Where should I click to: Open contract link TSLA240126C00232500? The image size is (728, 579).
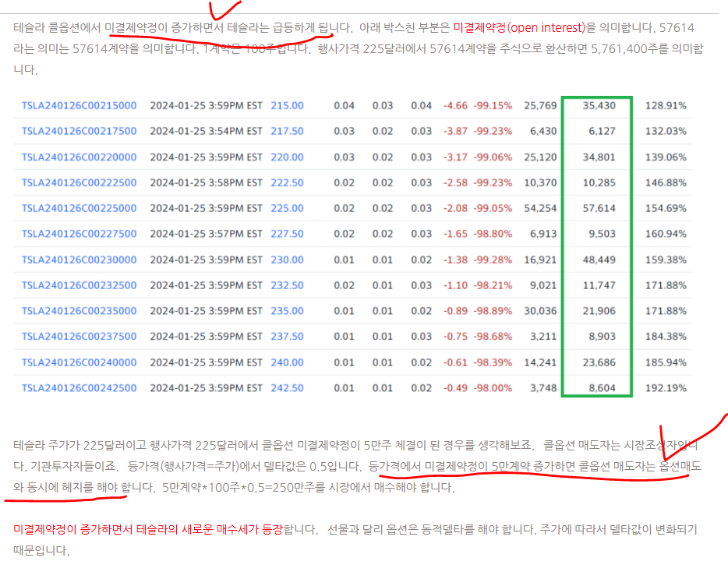[x=80, y=285]
